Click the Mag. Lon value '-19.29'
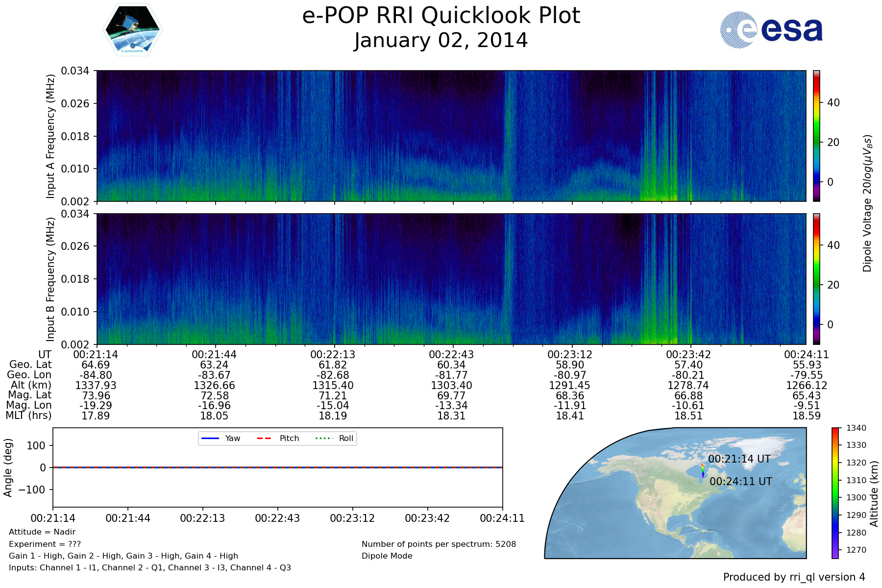This screenshot has height=588, width=882. coord(96,406)
